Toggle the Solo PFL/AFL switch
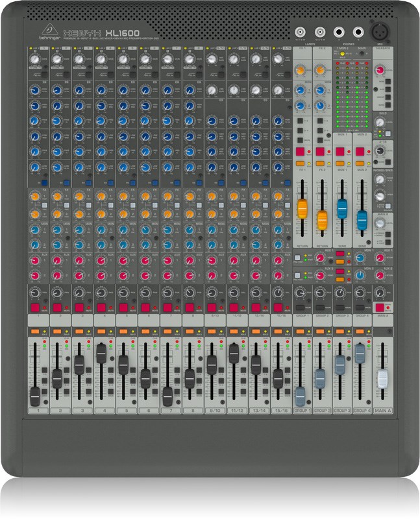Screen dimensions: 420x519 [388, 134]
